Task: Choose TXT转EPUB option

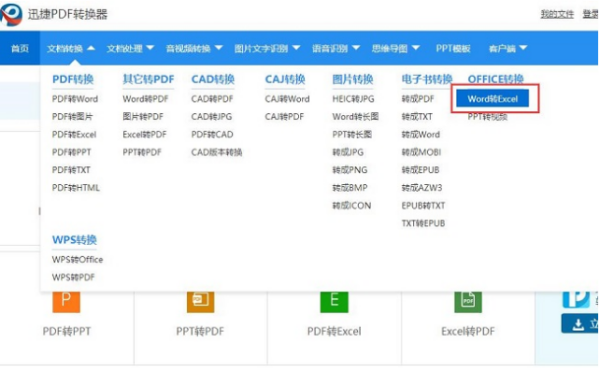Action: [x=423, y=223]
